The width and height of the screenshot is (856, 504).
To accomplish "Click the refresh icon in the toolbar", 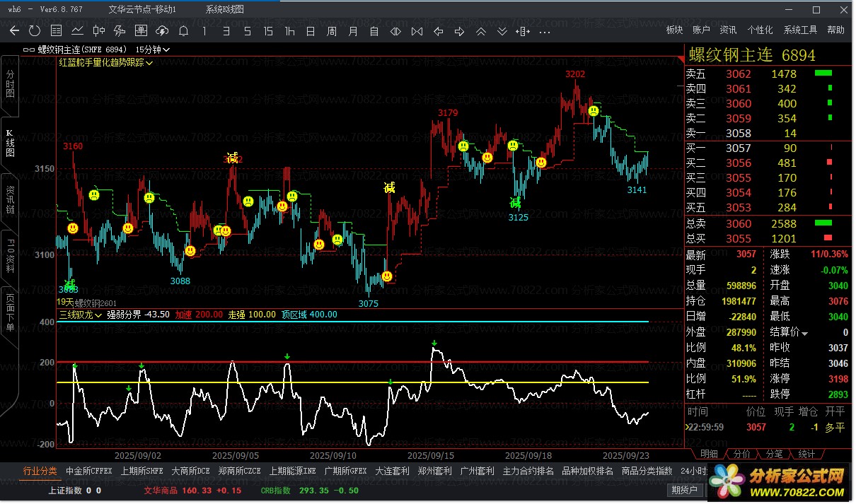I will coord(35,31).
